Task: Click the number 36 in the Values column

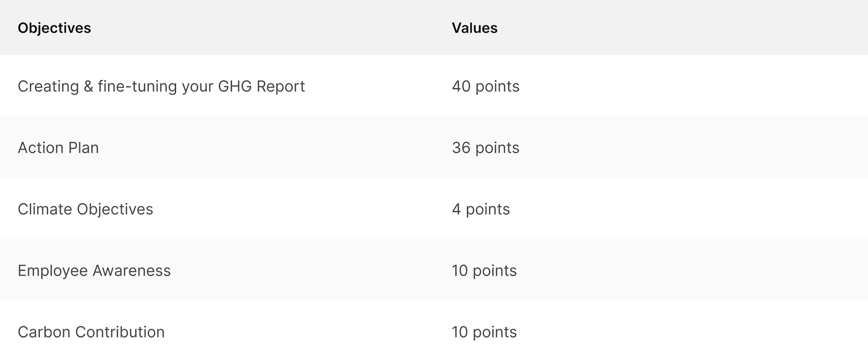Action: [461, 148]
